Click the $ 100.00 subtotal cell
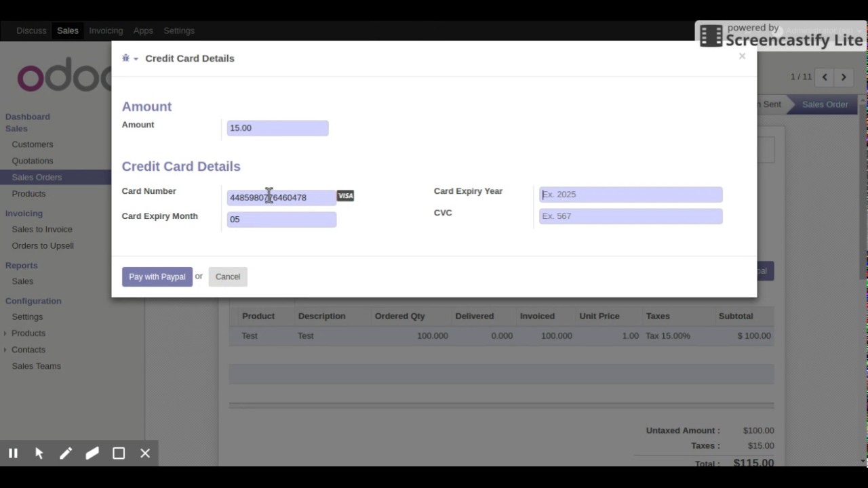 [754, 335]
